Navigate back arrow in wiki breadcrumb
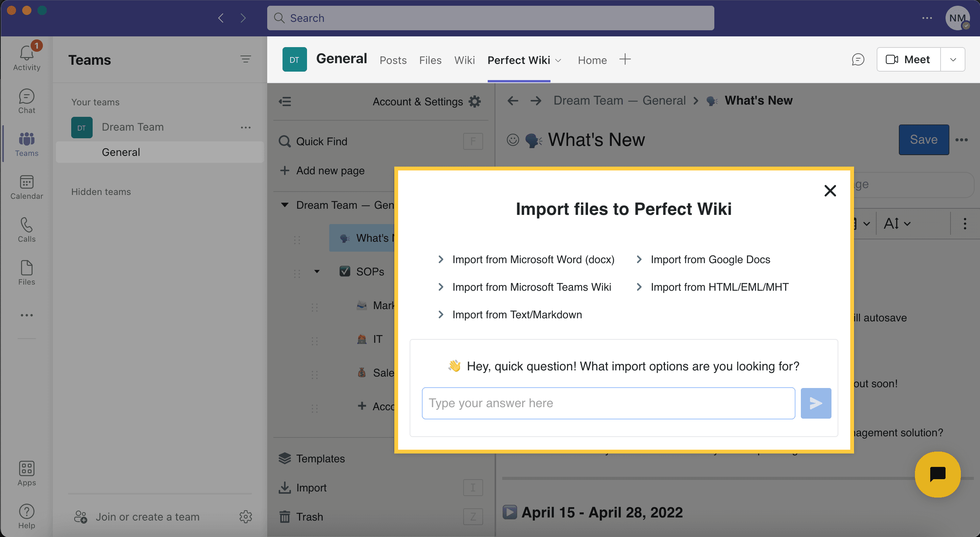This screenshot has height=537, width=980. (x=513, y=101)
